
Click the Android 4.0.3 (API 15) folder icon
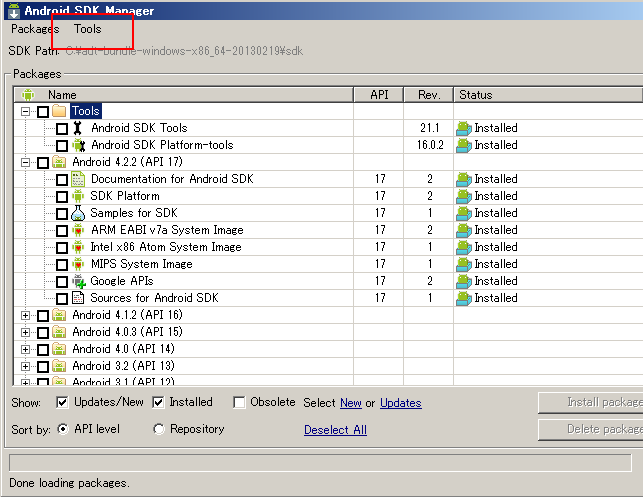coord(59,332)
